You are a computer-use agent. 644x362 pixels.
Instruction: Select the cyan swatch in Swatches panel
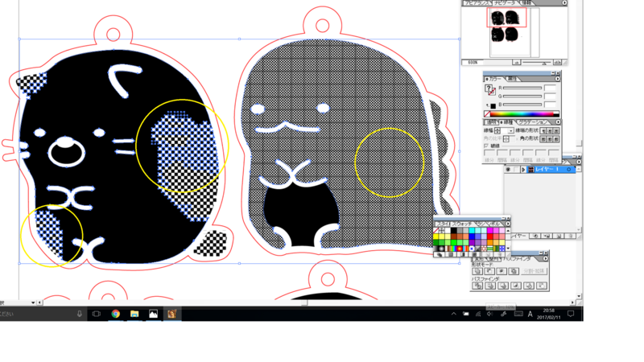(472, 231)
